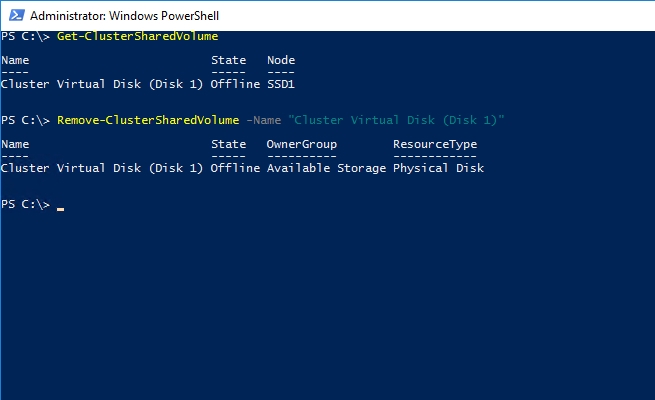Click the Offline state in the first table
655x400 pixels.
click(235, 84)
